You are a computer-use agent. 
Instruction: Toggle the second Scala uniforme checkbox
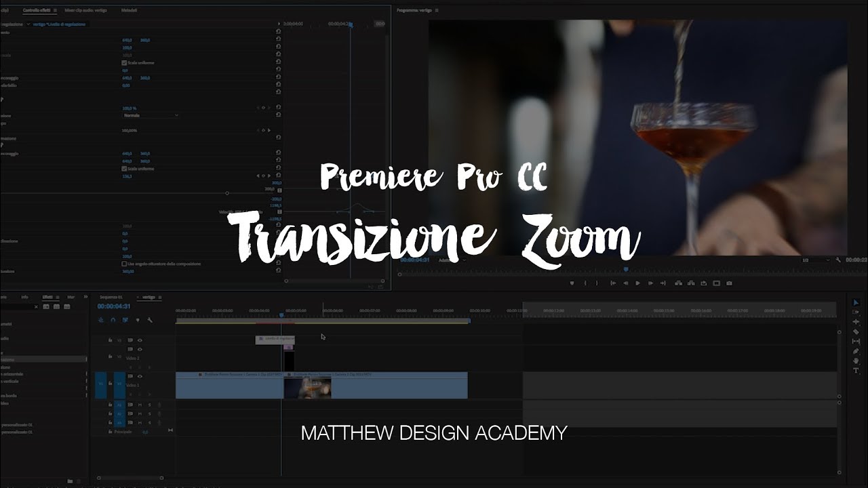click(124, 169)
